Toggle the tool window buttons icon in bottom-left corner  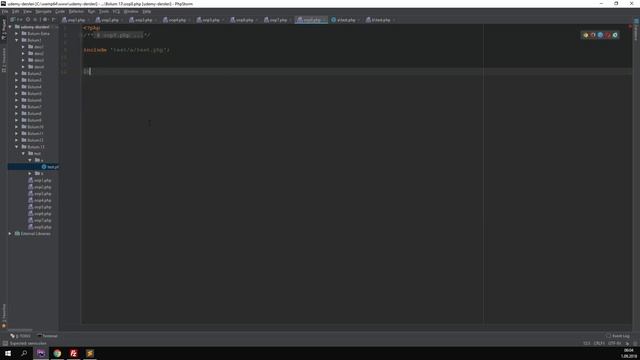click(5, 344)
